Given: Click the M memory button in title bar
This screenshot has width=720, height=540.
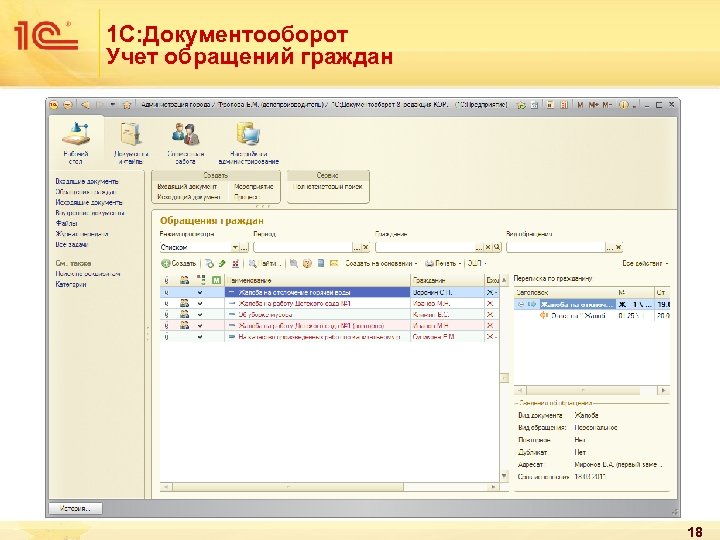Looking at the screenshot, I should click(x=580, y=105).
